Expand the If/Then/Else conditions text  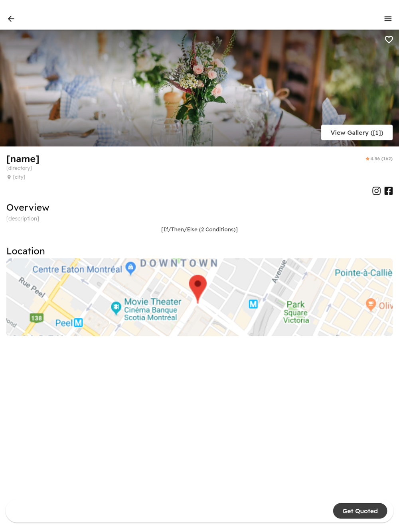point(199,229)
